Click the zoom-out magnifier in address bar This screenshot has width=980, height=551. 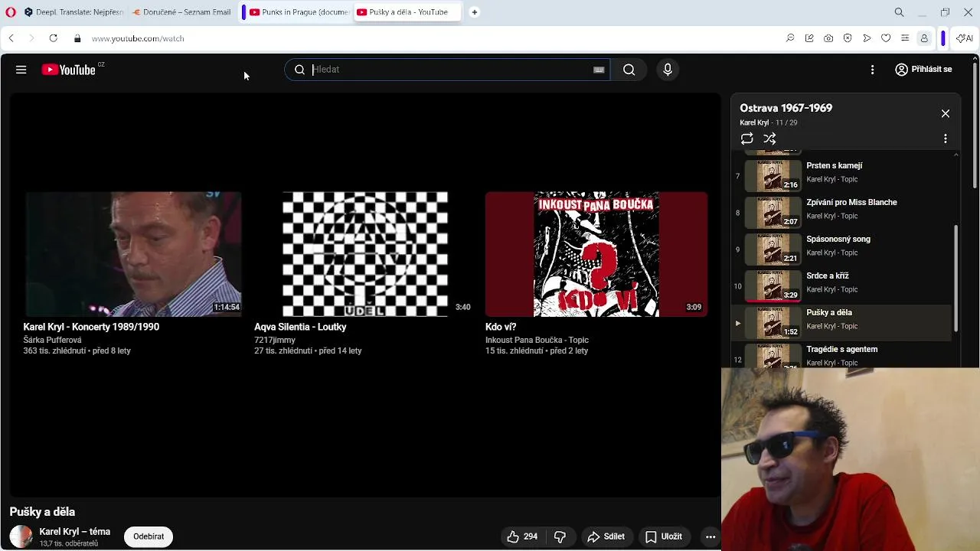click(x=790, y=38)
